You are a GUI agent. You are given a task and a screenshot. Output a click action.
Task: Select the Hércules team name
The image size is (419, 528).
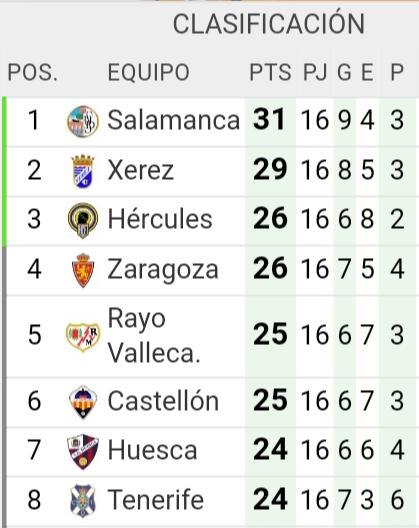coord(160,219)
